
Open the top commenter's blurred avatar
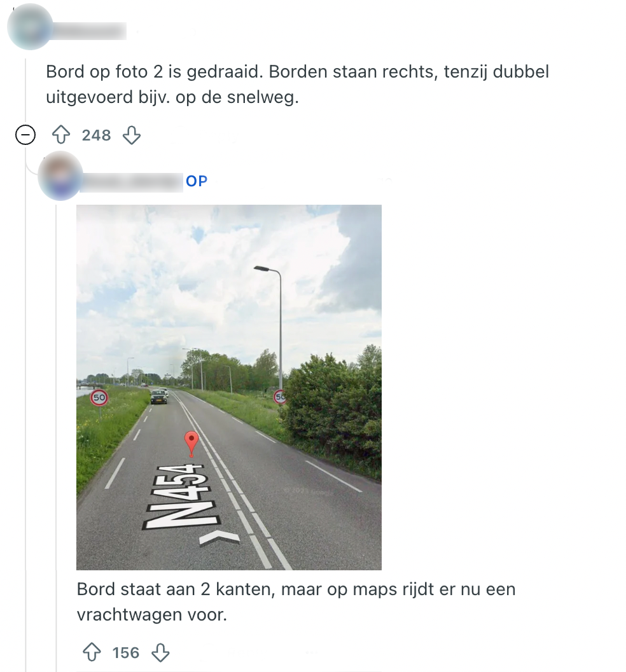tap(30, 27)
